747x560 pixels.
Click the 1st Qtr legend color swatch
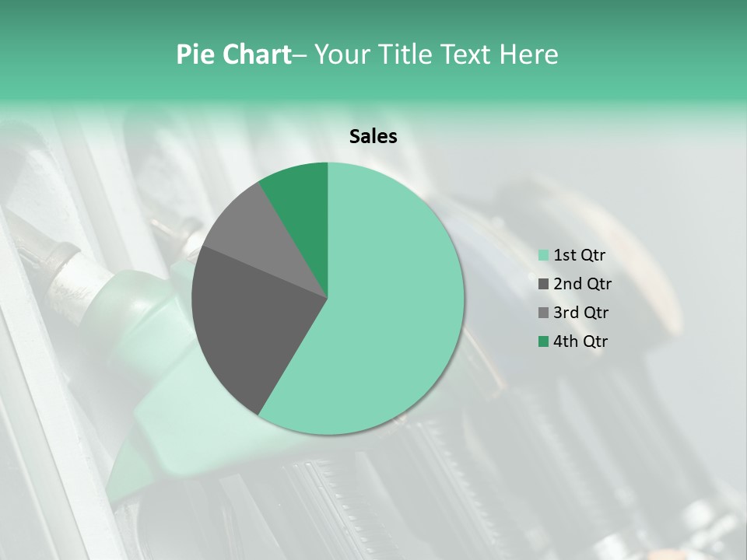coord(544,255)
